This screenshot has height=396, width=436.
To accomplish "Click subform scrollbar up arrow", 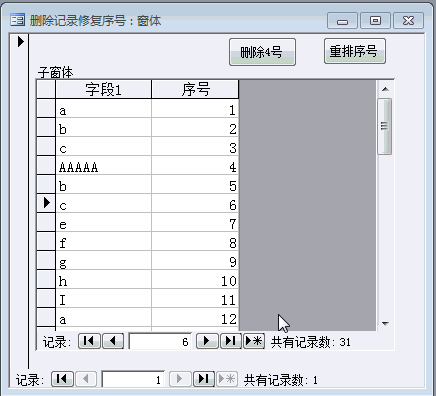I will point(385,89).
